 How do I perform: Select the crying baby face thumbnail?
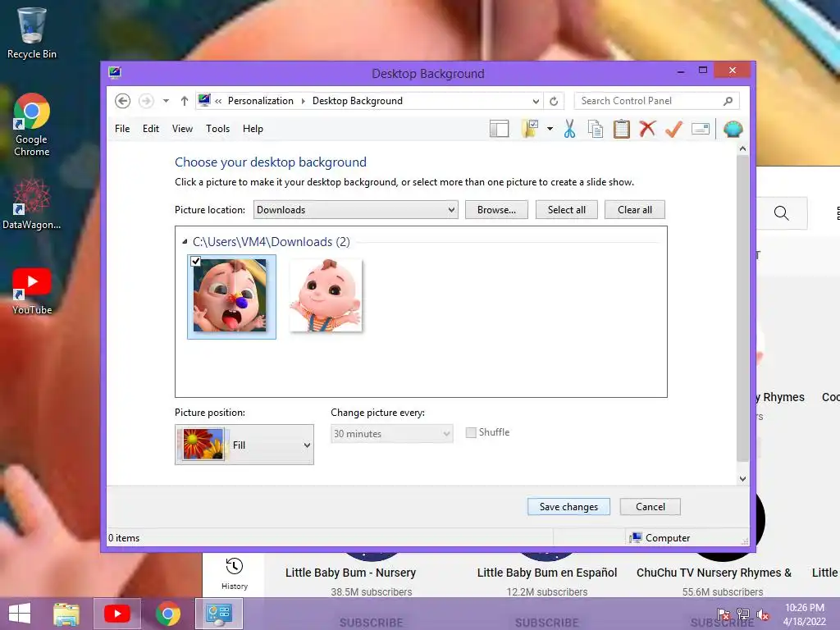[231, 297]
